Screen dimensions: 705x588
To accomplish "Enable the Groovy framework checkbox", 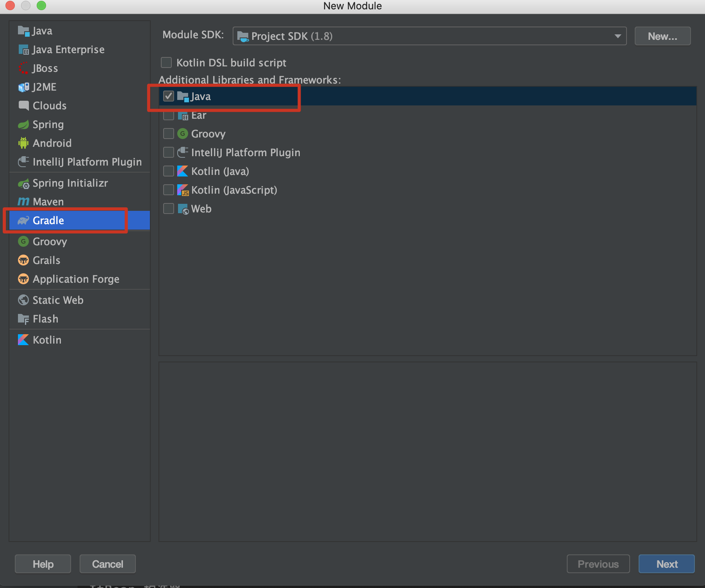I will pyautogui.click(x=169, y=134).
